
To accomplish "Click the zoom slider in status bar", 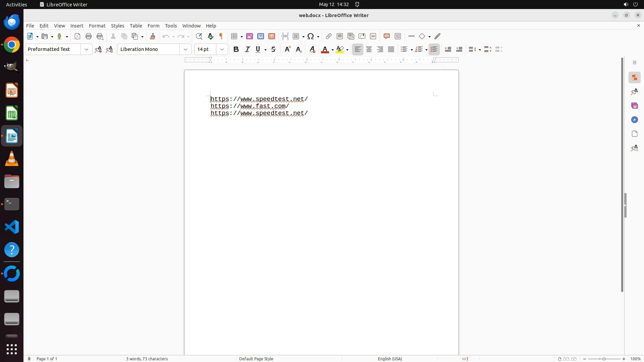I will coord(604,359).
